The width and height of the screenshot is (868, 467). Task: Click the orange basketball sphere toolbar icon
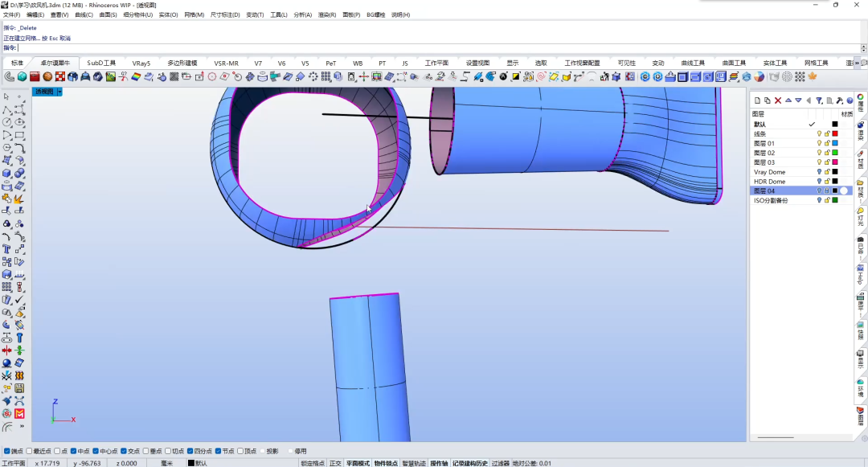tap(47, 77)
